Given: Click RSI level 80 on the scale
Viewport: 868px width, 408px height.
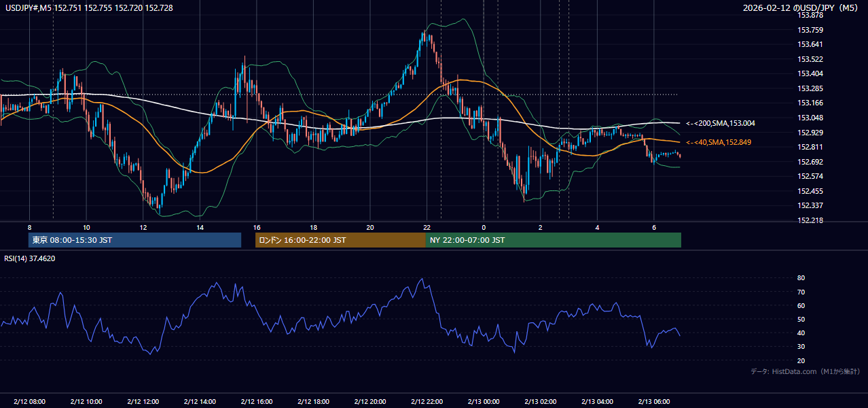Looking at the screenshot, I should pos(801,278).
